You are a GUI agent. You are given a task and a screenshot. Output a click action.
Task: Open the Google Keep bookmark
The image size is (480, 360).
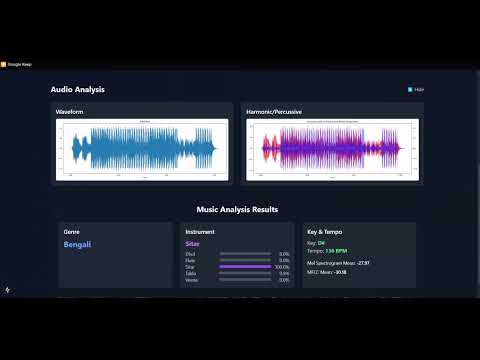tap(16, 64)
